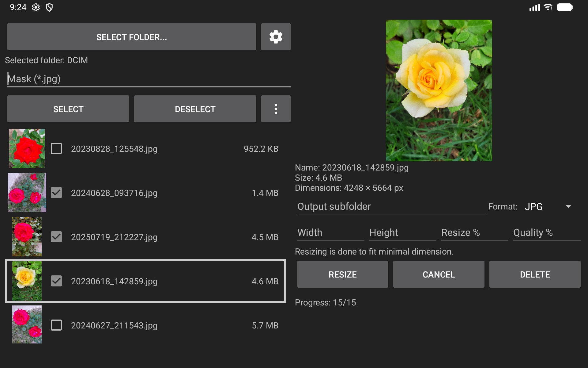This screenshot has width=588, height=368.
Task: Open the JPG format selector
Action: click(x=534, y=207)
